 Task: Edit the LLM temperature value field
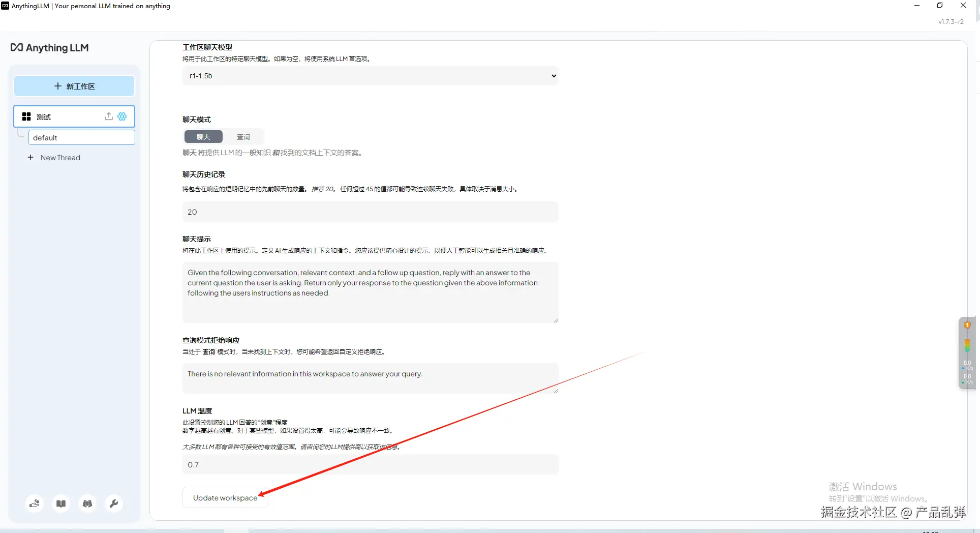(x=371, y=464)
